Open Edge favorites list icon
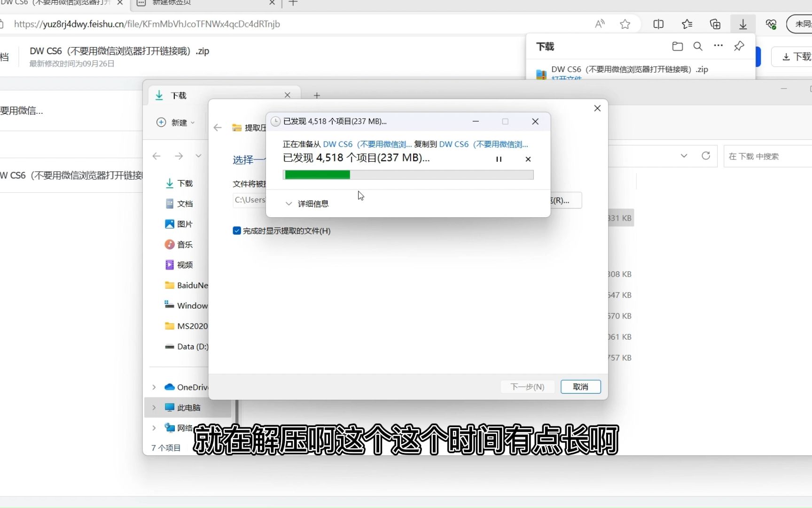This screenshot has height=508, width=812. [x=687, y=24]
